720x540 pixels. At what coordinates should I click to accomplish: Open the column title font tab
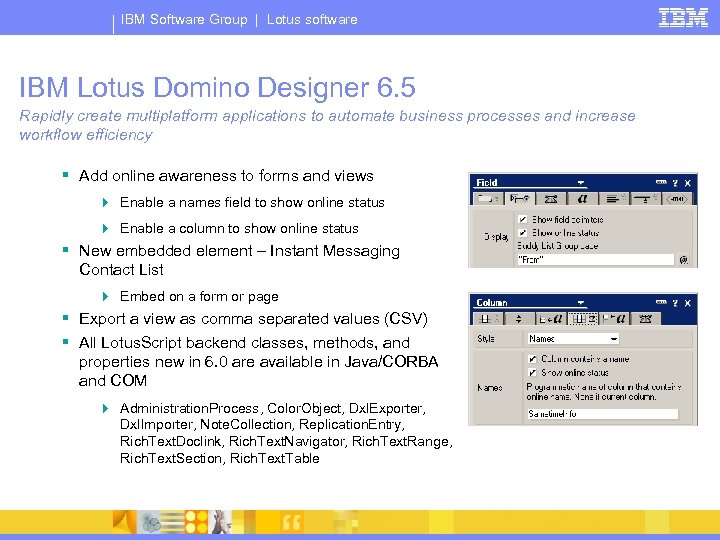(x=614, y=319)
